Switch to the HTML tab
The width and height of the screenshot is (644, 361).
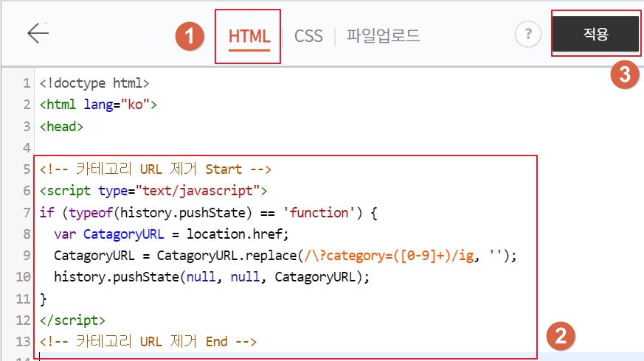pos(249,36)
